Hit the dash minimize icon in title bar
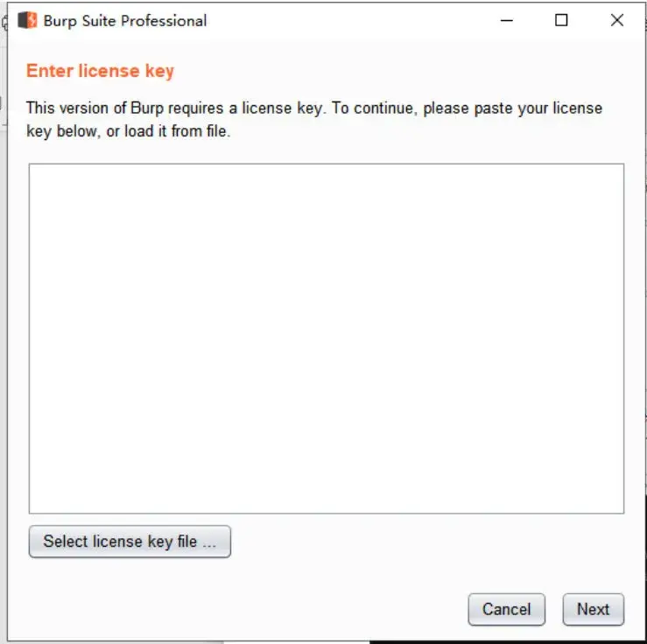 click(x=506, y=20)
